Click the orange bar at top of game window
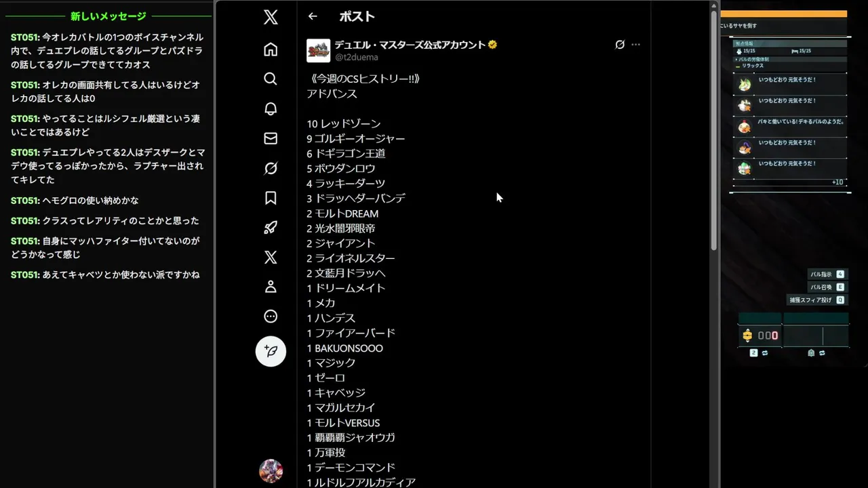The image size is (868, 488). click(784, 14)
